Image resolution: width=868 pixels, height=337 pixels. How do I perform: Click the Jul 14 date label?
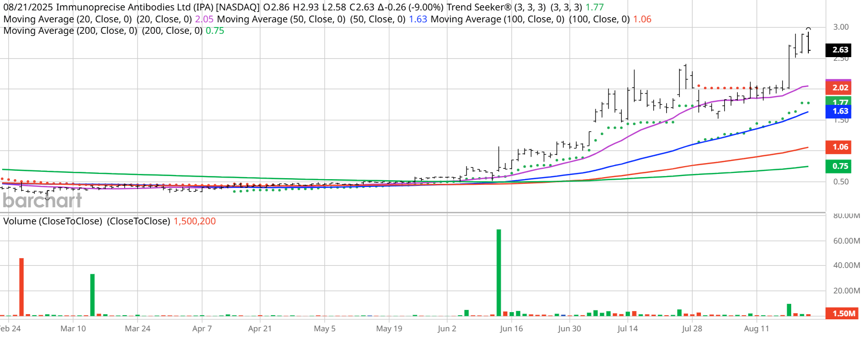[x=627, y=328]
